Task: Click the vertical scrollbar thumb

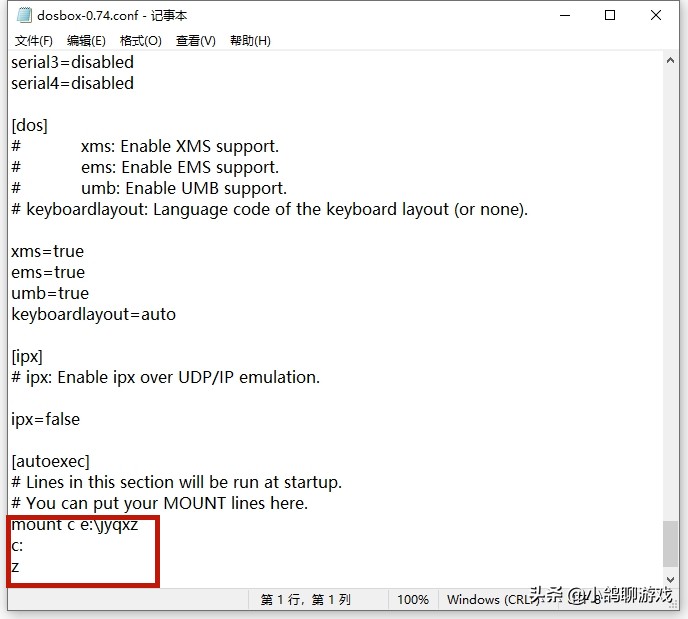Action: click(670, 543)
